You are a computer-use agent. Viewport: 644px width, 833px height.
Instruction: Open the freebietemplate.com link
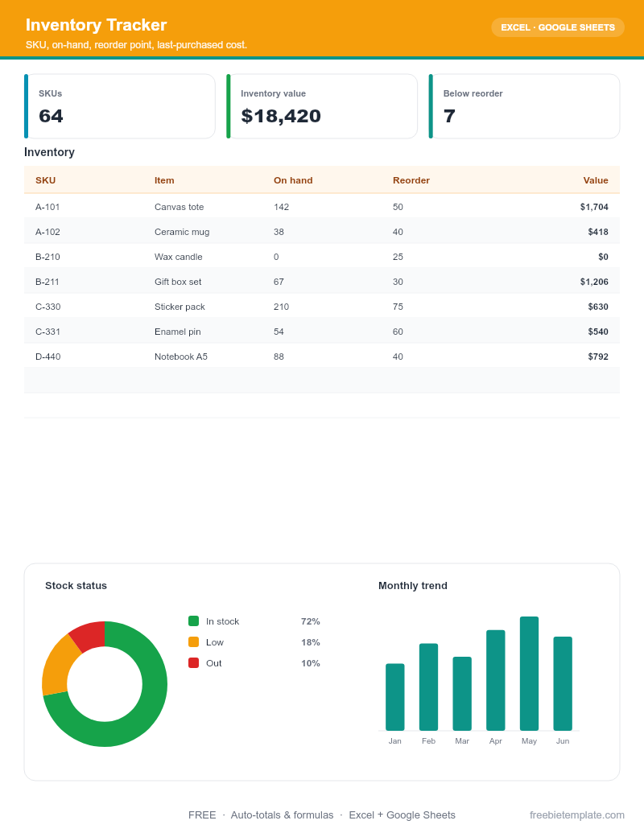coord(577,815)
